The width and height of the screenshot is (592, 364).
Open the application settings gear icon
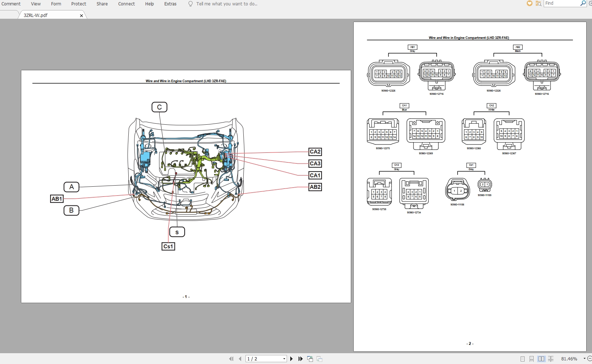(x=590, y=3)
